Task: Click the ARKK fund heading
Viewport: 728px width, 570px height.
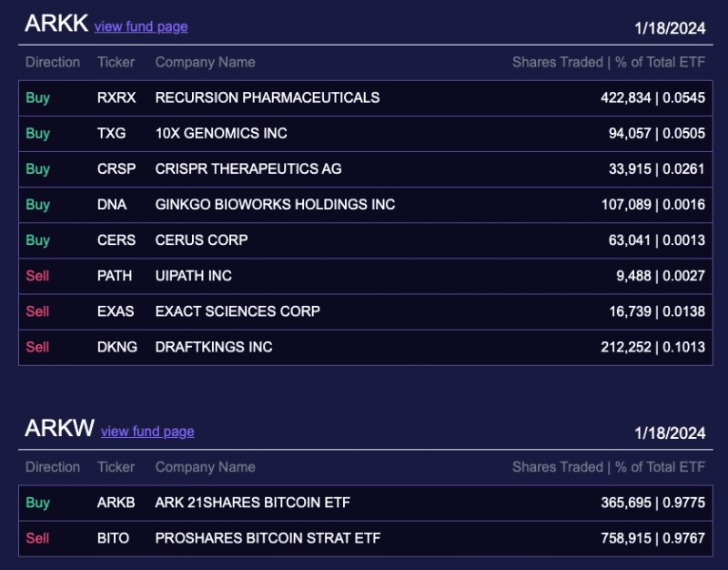Action: click(56, 25)
